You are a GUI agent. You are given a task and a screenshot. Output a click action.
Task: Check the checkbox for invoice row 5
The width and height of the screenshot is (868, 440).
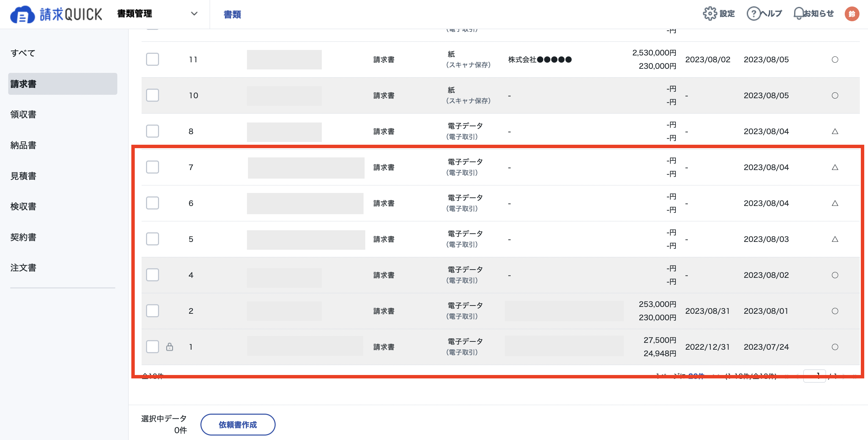click(x=153, y=239)
